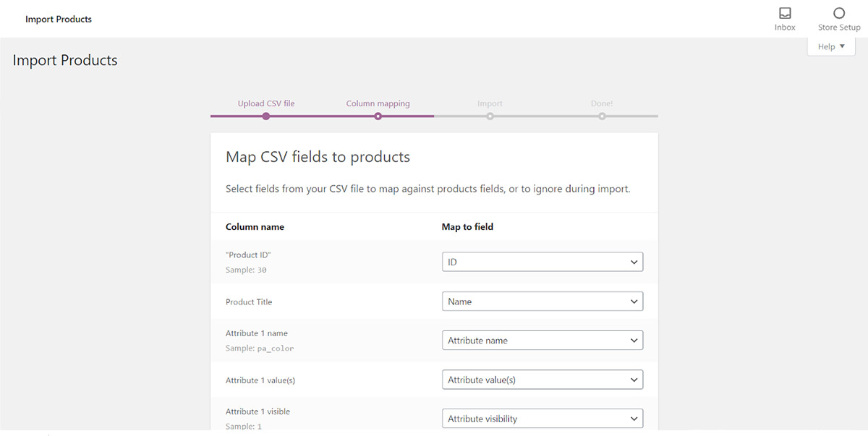
Task: Expand the Help dropdown tab
Action: coord(831,47)
